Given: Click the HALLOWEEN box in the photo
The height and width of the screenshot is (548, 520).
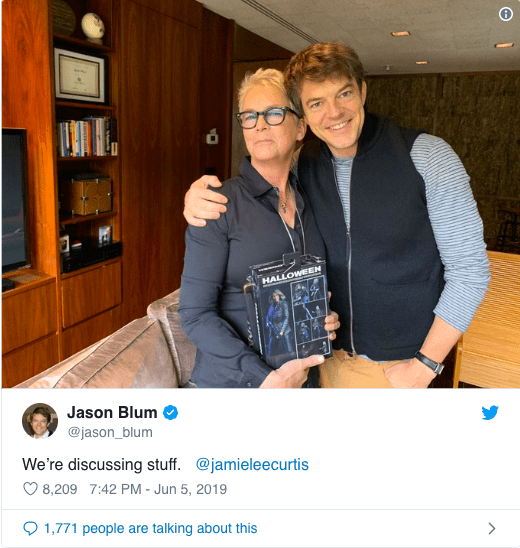Looking at the screenshot, I should click(290, 311).
